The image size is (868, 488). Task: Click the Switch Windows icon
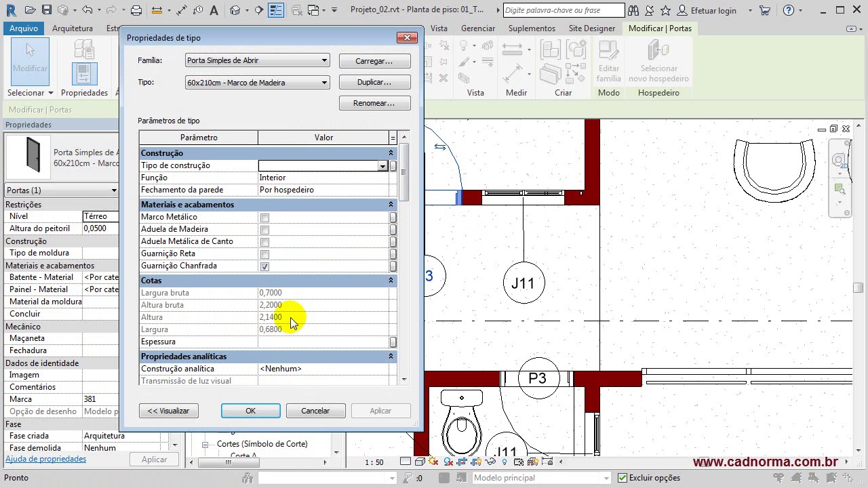[x=313, y=10]
